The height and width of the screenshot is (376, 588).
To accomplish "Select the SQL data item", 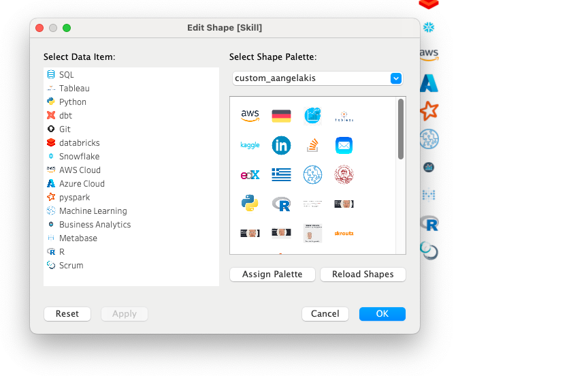I will coord(131,75).
